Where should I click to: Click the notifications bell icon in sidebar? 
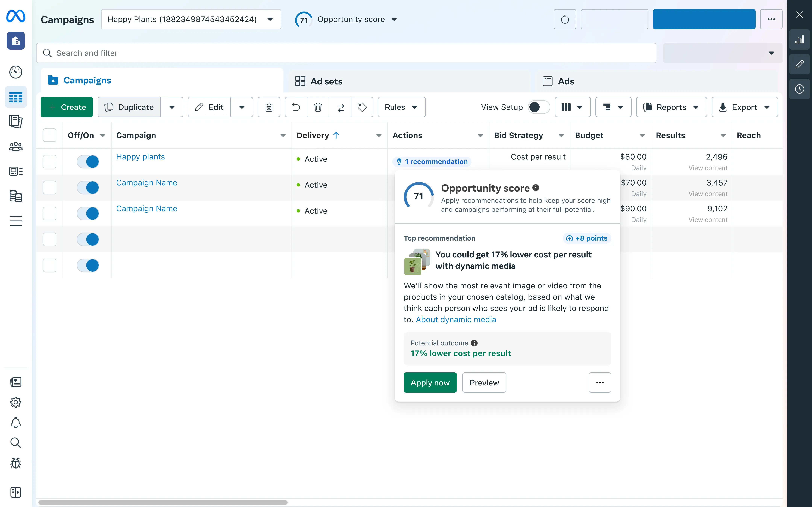15,422
